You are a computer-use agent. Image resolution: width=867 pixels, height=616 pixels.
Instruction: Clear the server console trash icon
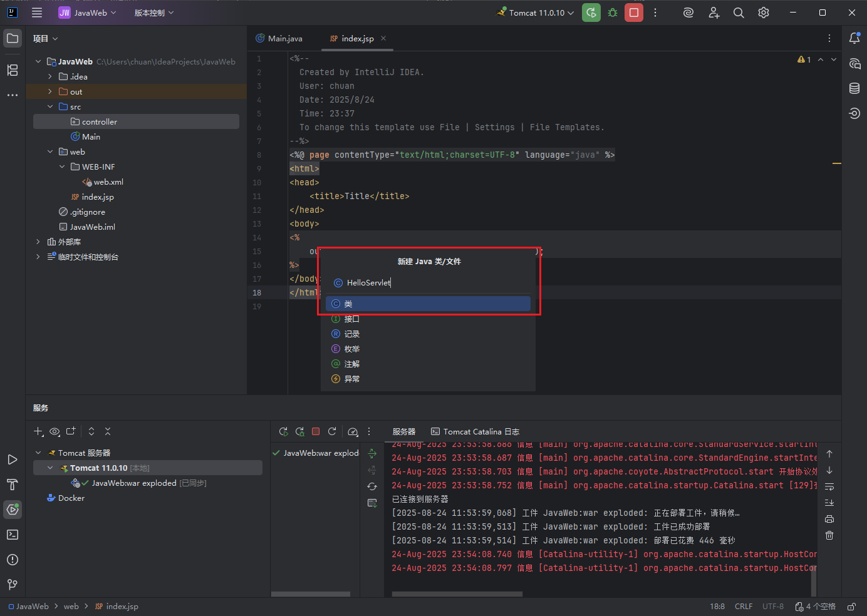pos(829,535)
